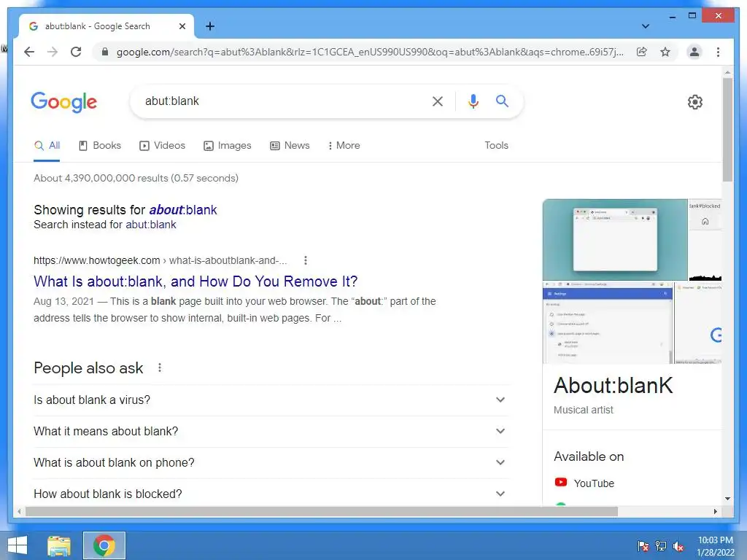Screen dimensions: 747x560
Task: Open the tab search down arrow
Action: [646, 26]
